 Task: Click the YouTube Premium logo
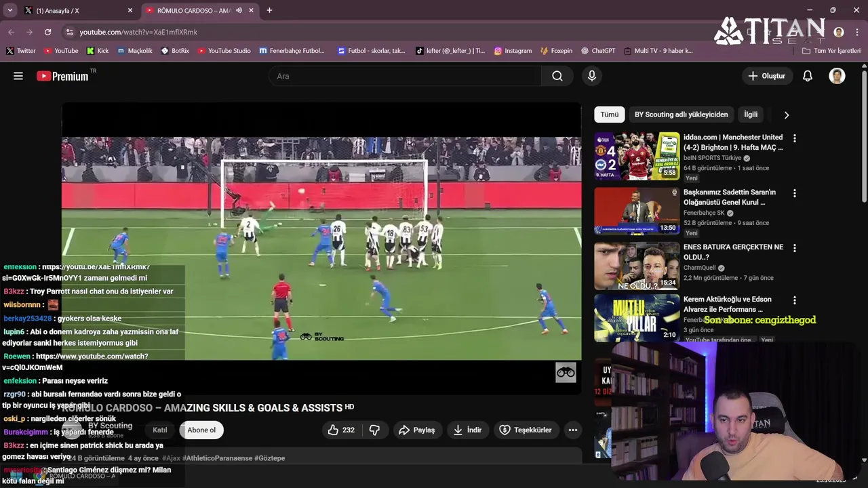(x=62, y=76)
